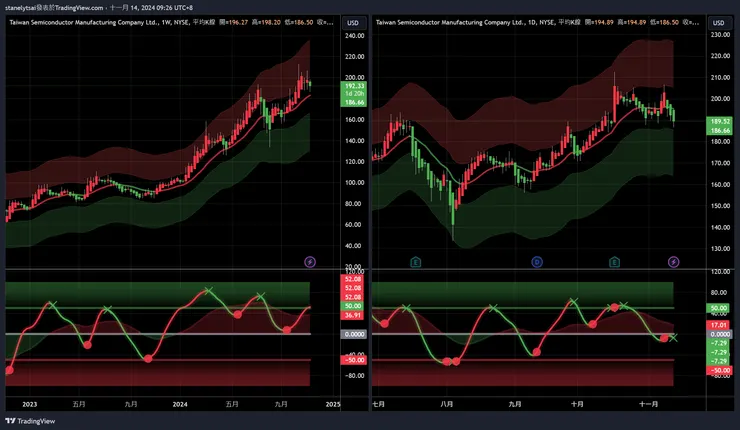Screen dimensions: 740x430
Task: Click the 186.66 label on weekly price axis
Action: (x=353, y=102)
